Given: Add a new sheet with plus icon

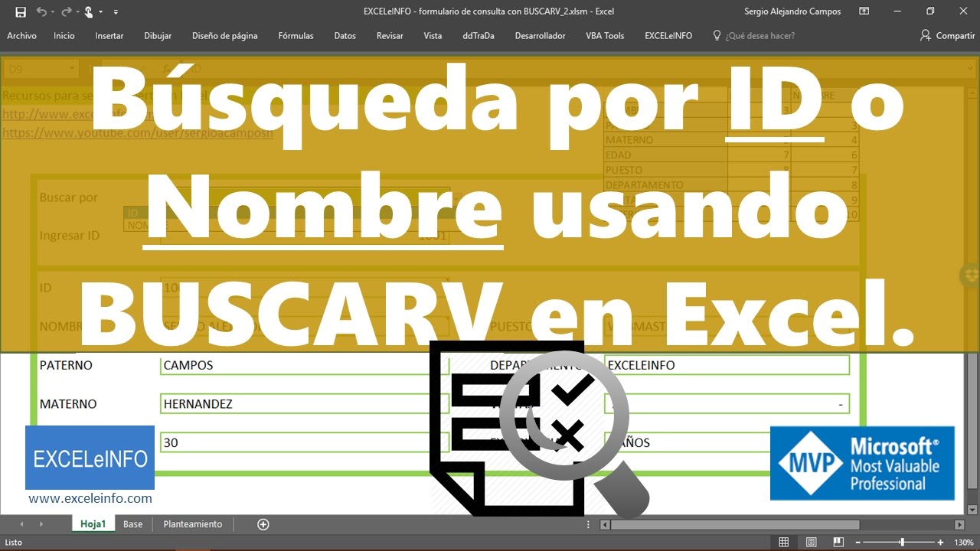Looking at the screenshot, I should coord(263,524).
